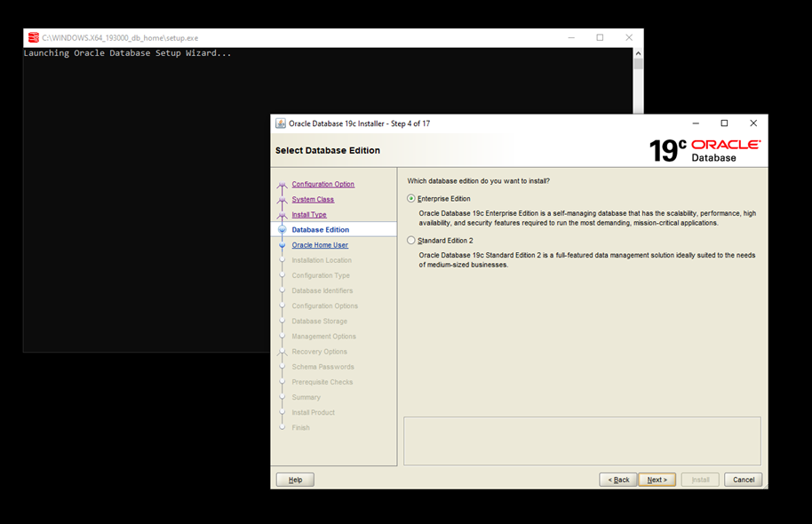The image size is (812, 524).
Task: Select the Database Edition step in sidebar
Action: coord(321,229)
